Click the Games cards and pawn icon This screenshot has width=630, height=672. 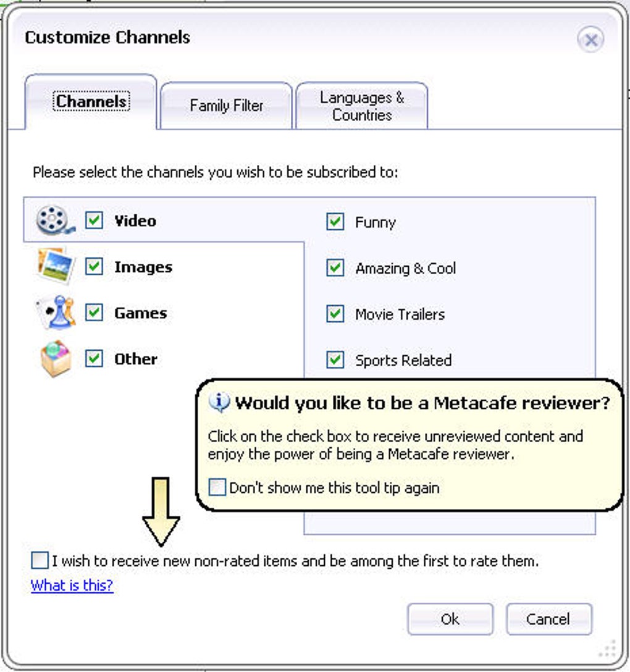tap(56, 313)
